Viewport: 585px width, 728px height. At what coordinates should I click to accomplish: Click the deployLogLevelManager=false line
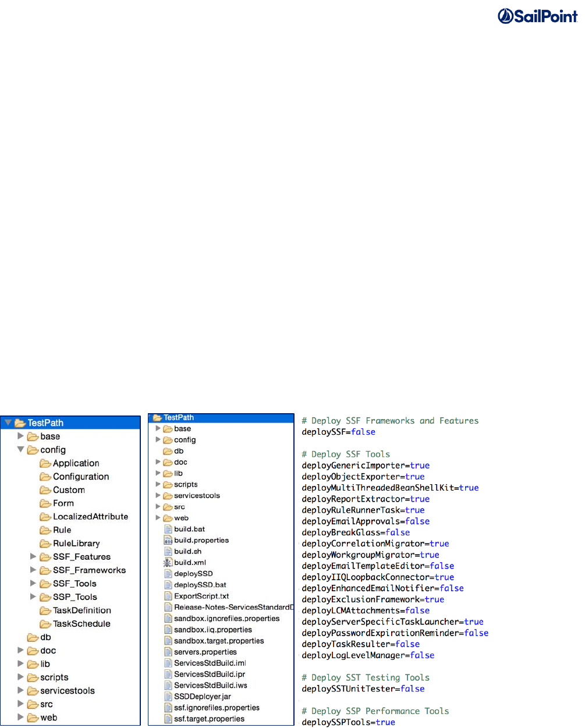[x=368, y=655]
